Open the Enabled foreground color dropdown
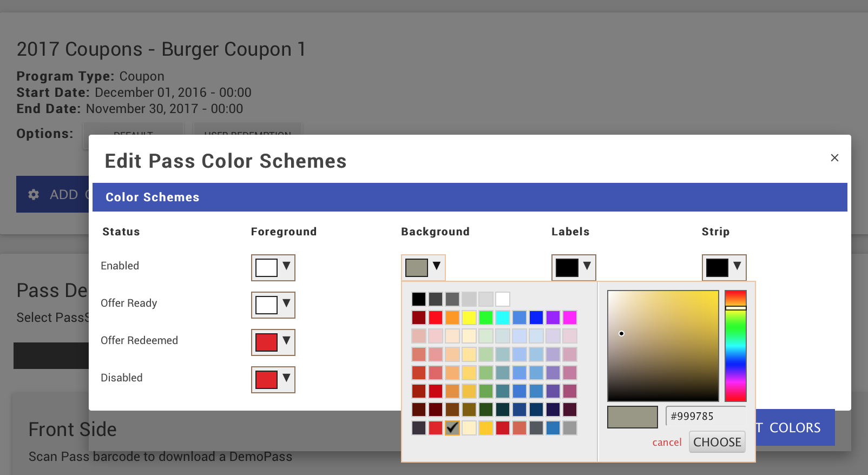This screenshot has width=868, height=475. (x=273, y=267)
